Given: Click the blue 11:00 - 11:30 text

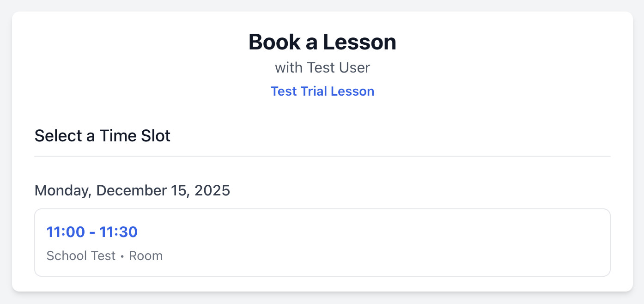Looking at the screenshot, I should click(x=91, y=232).
